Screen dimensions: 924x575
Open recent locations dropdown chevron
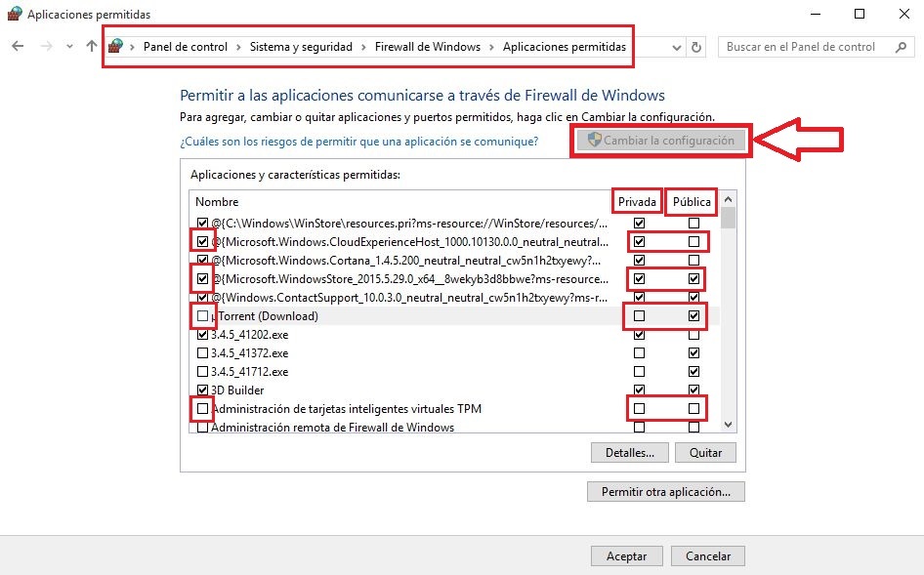(69, 47)
